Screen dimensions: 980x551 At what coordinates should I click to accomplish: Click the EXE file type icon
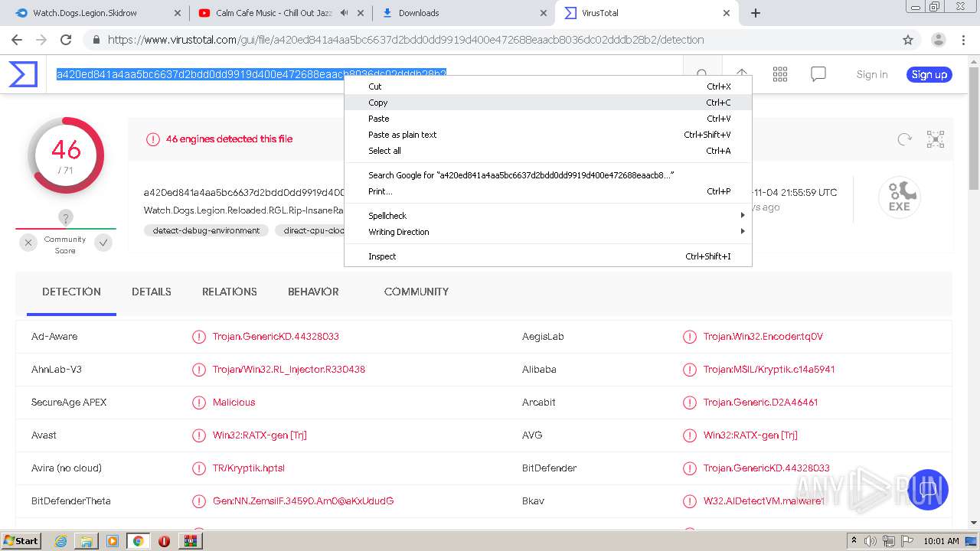(900, 197)
